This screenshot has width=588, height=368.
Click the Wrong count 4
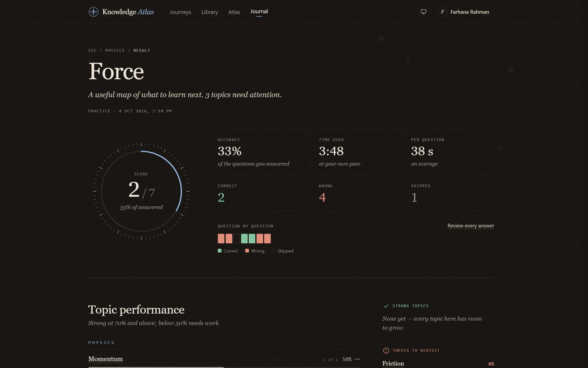coord(322,197)
